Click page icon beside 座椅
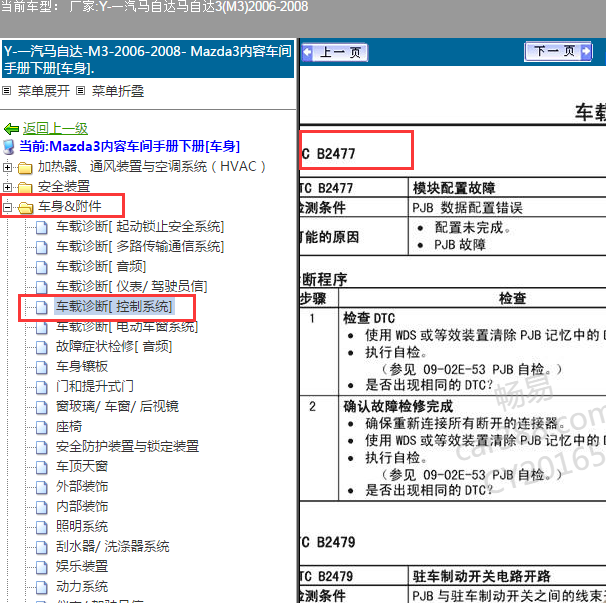This screenshot has height=603, width=606. pyautogui.click(x=42, y=428)
